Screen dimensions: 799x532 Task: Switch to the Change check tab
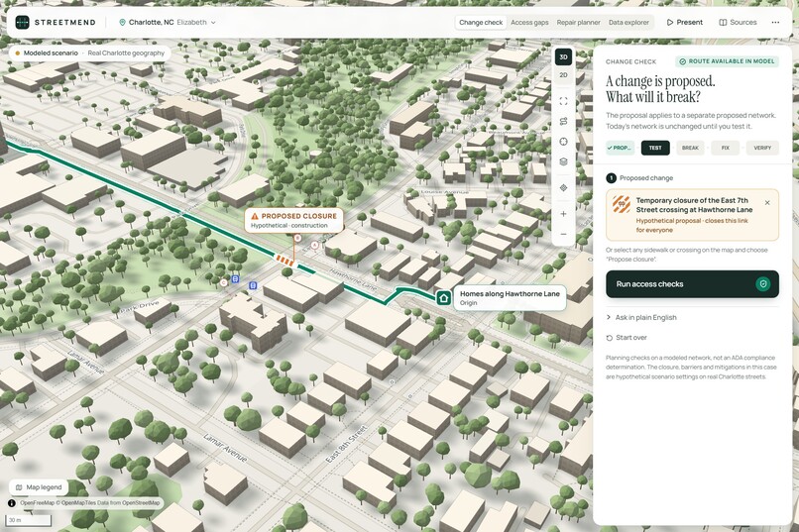[481, 23]
